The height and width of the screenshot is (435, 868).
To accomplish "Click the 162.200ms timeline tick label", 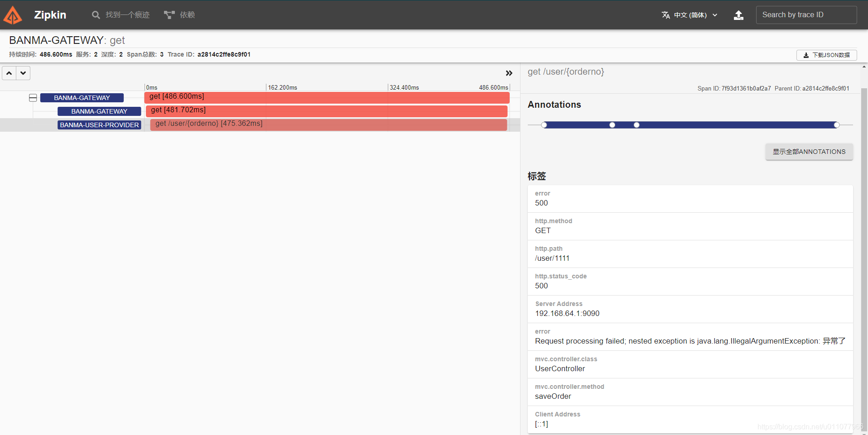I will click(283, 87).
